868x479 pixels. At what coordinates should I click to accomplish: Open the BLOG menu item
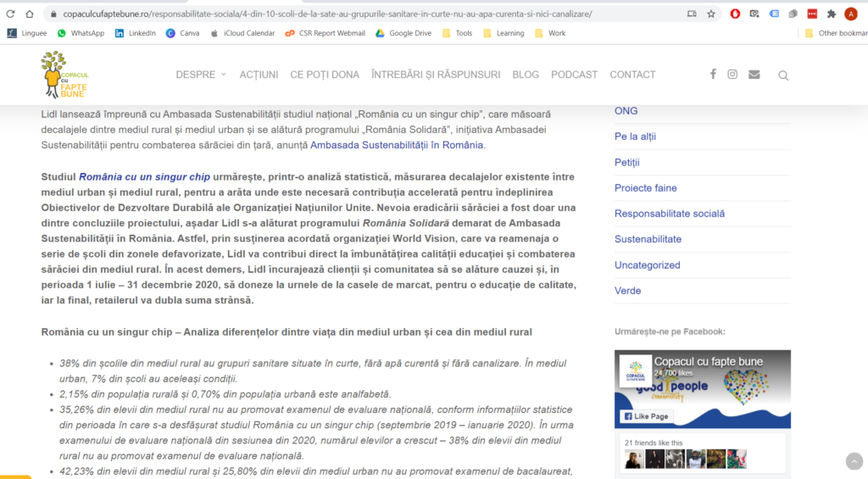click(526, 75)
